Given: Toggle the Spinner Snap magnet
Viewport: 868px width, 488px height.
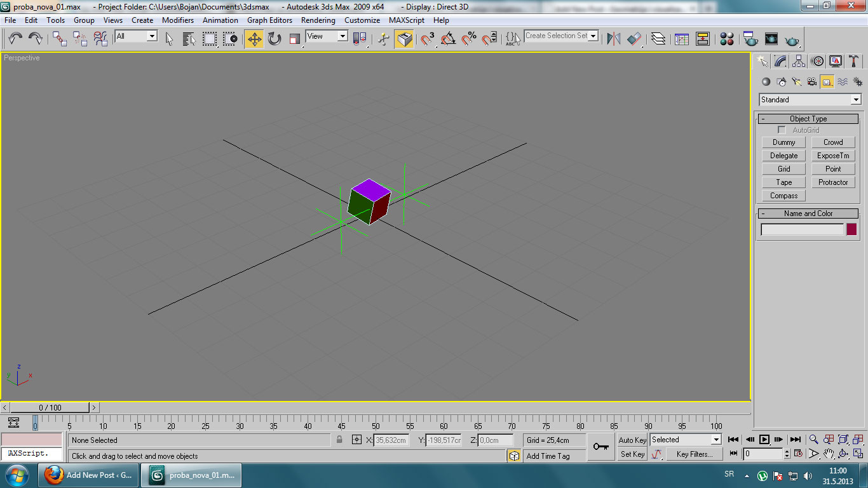Looking at the screenshot, I should [x=489, y=39].
